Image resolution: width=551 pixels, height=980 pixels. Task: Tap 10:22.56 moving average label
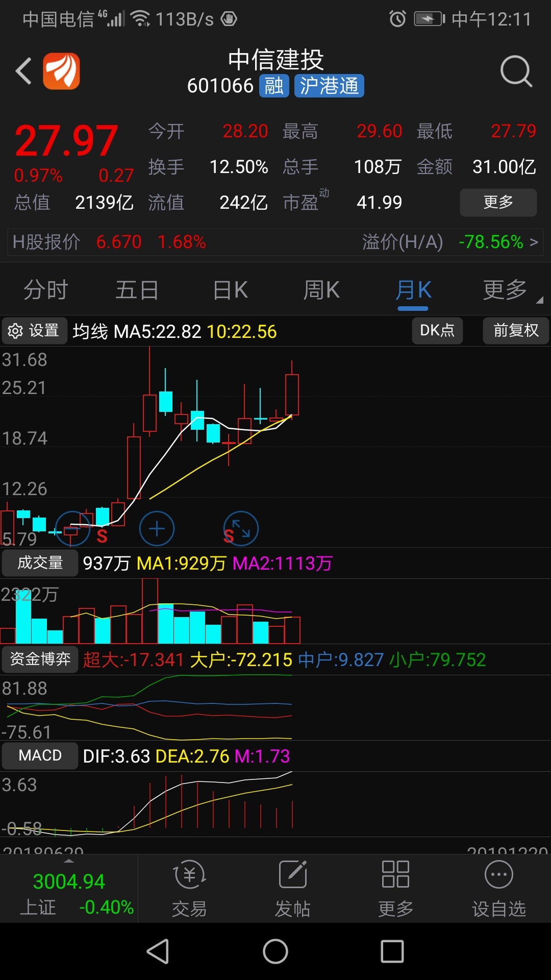click(x=242, y=332)
